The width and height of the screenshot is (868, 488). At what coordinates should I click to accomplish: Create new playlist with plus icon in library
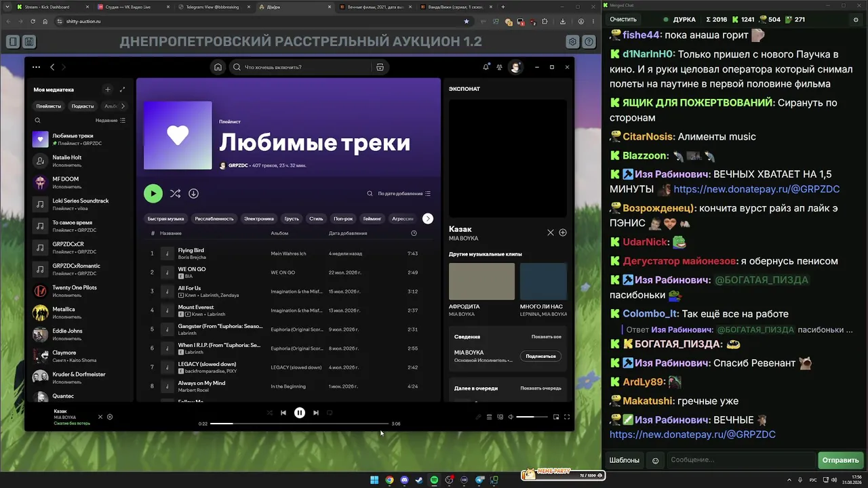(x=107, y=89)
